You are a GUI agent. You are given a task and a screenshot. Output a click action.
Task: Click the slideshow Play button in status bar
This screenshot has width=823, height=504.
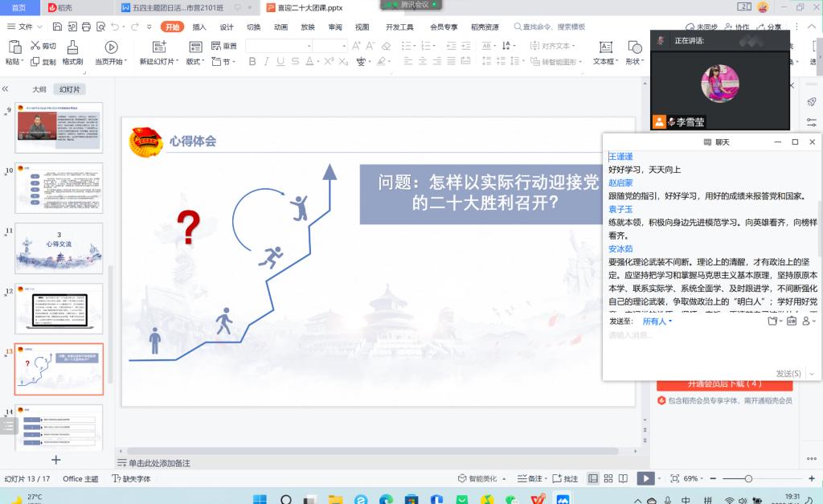tap(645, 478)
